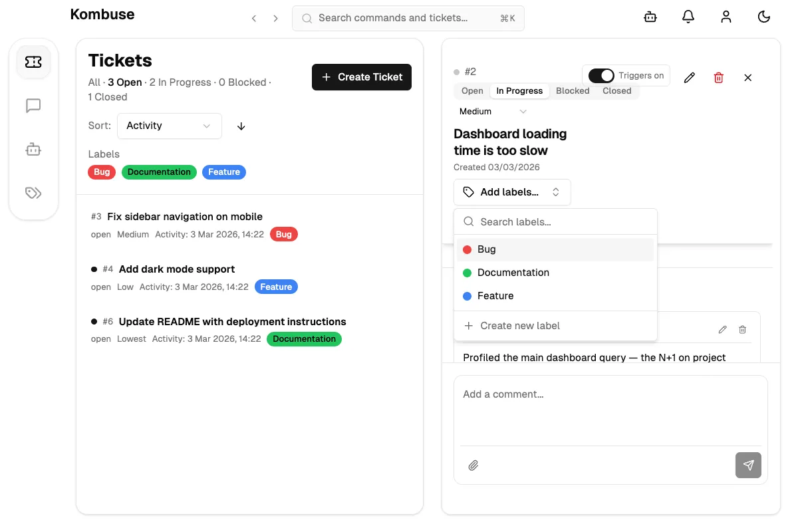Switch ticket status to Blocked

572,90
